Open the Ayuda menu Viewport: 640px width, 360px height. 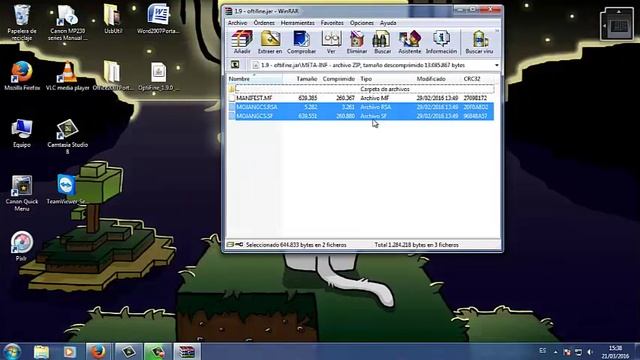pyautogui.click(x=388, y=23)
